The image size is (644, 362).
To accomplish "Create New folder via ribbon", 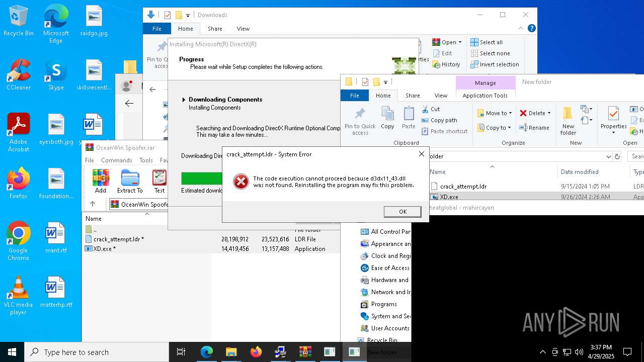I will pos(568,121).
